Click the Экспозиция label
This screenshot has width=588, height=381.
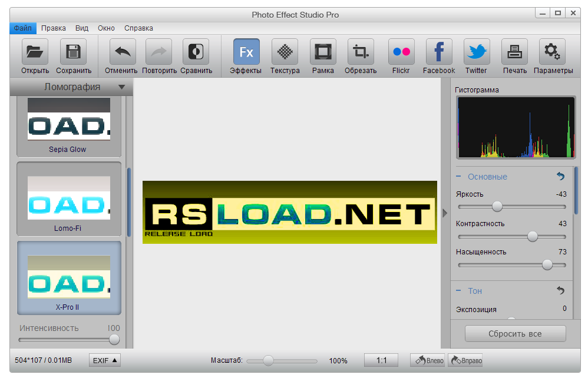[476, 309]
